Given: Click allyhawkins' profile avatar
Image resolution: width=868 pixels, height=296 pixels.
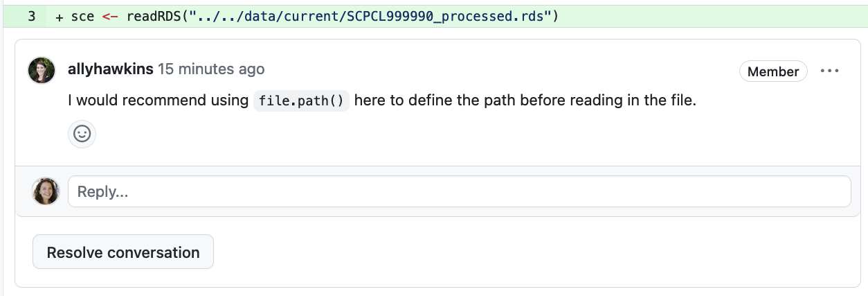Looking at the screenshot, I should (42, 71).
